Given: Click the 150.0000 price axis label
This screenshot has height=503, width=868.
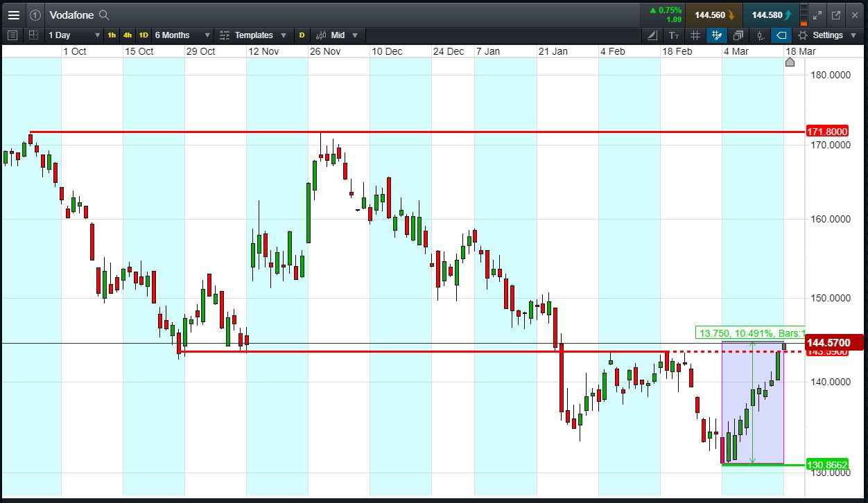Looking at the screenshot, I should [x=831, y=298].
